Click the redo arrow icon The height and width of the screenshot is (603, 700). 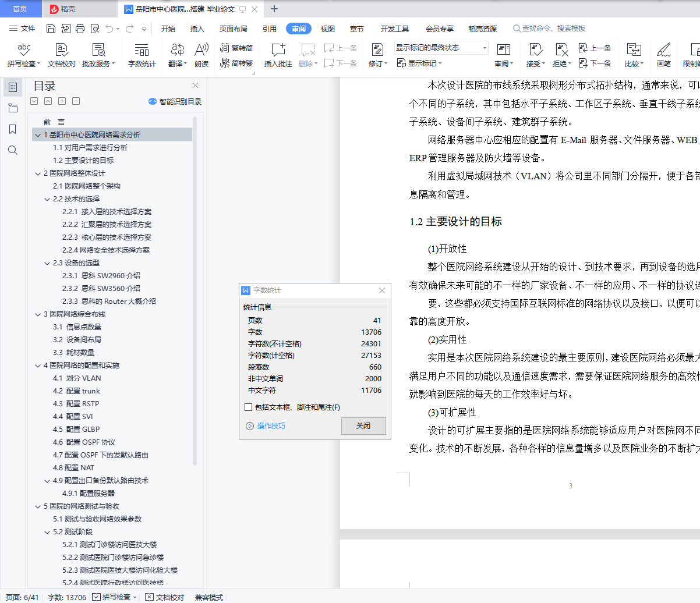click(x=129, y=29)
